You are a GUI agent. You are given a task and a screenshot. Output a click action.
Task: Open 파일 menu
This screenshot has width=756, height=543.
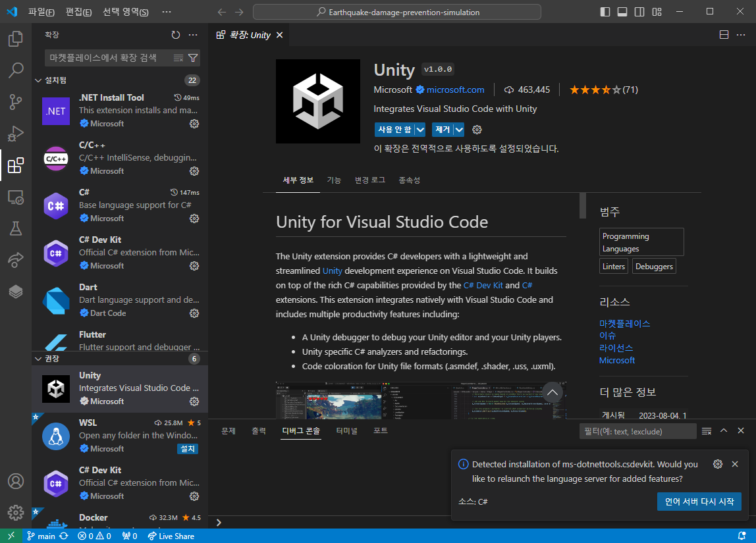[41, 12]
